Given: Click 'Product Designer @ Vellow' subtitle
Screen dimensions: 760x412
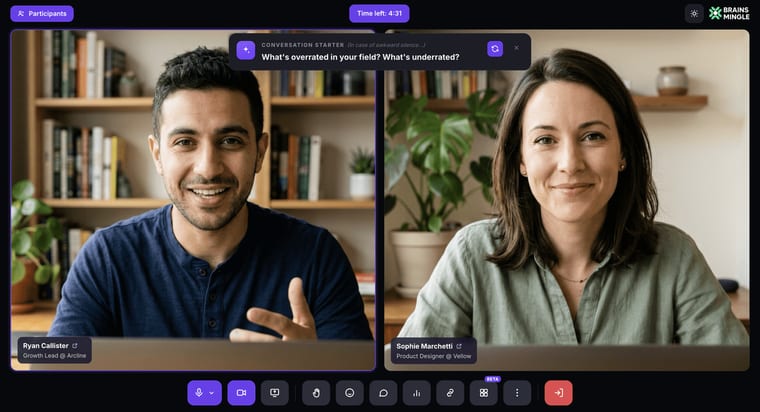Looking at the screenshot, I should coord(433,356).
